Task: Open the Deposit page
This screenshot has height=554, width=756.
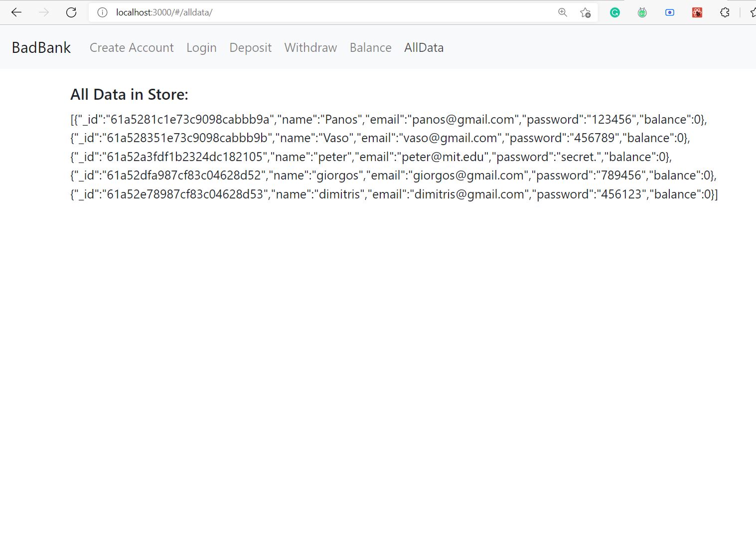Action: [250, 47]
